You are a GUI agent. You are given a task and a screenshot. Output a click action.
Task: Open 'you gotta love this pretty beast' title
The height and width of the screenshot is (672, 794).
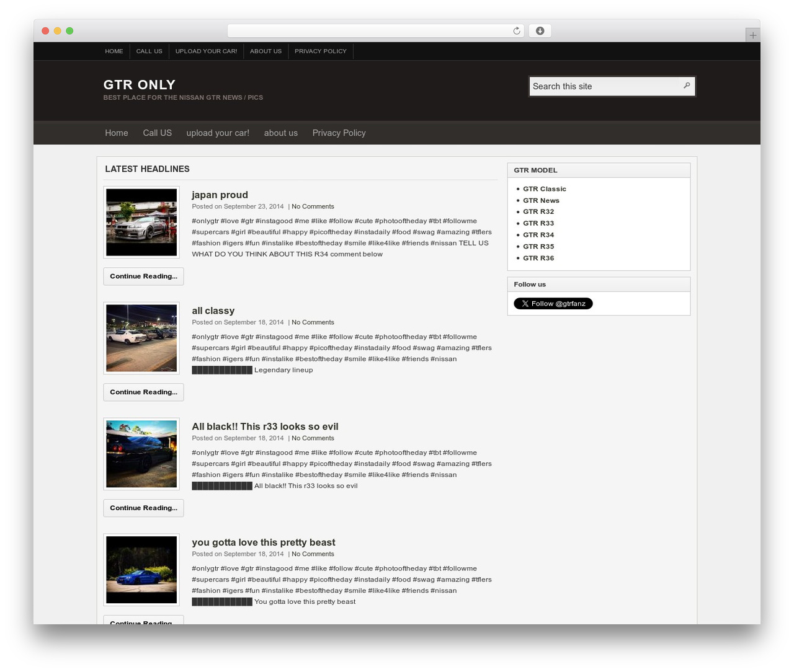[x=264, y=542]
